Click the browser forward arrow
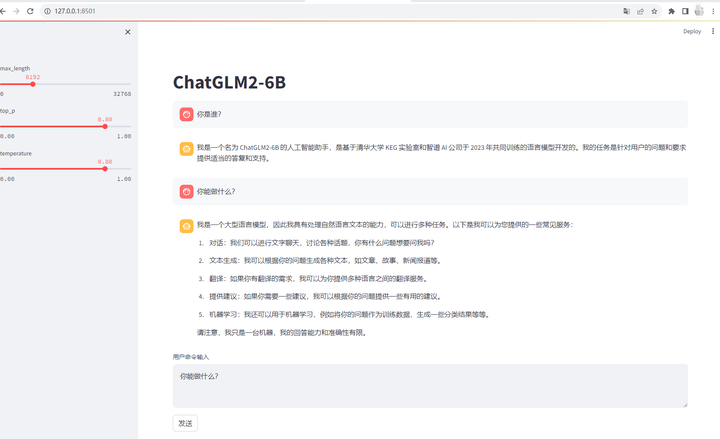 (x=17, y=11)
